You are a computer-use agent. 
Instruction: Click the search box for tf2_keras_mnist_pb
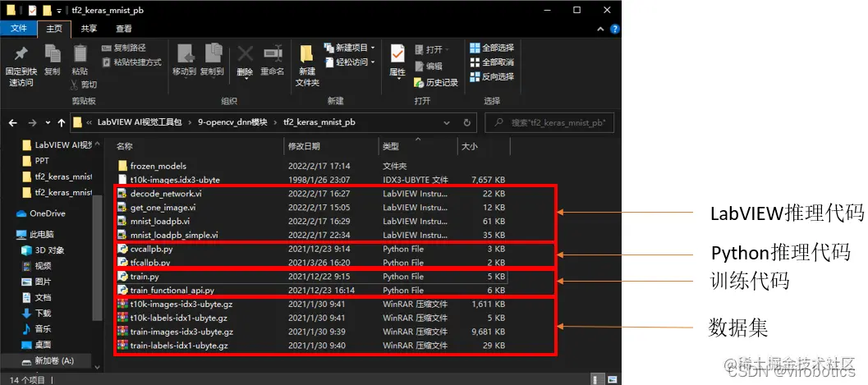(549, 122)
